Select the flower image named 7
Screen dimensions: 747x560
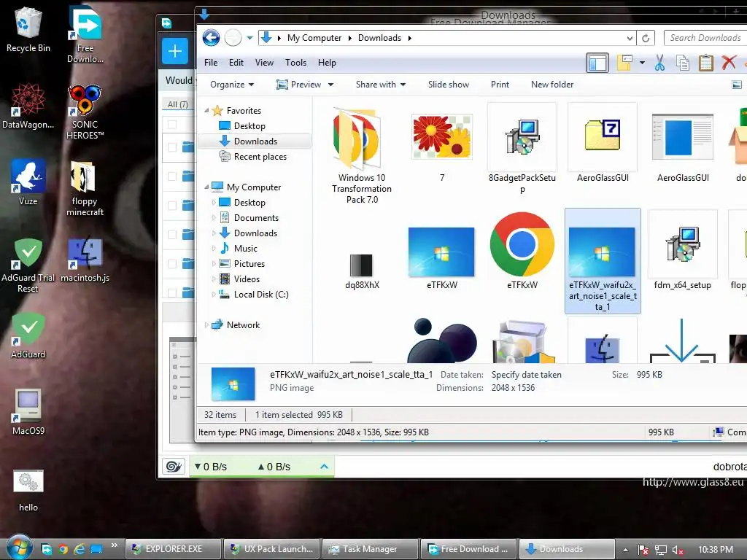pyautogui.click(x=441, y=147)
